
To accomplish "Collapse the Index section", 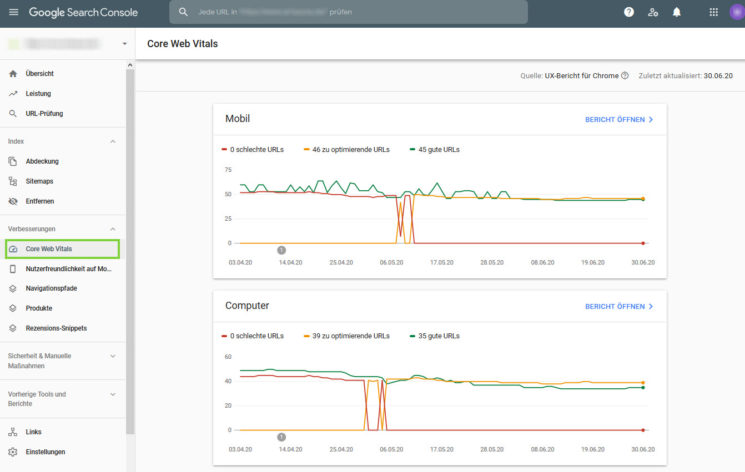I will point(113,142).
